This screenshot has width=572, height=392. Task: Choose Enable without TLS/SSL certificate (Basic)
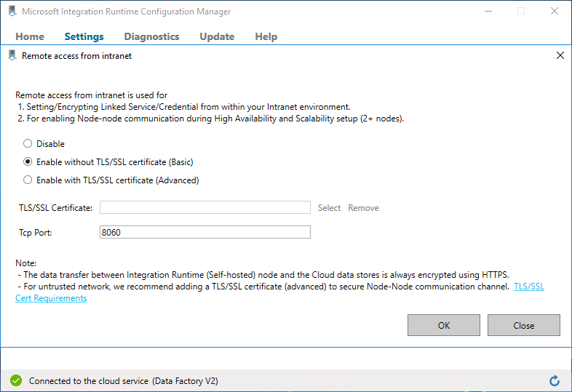(x=28, y=162)
